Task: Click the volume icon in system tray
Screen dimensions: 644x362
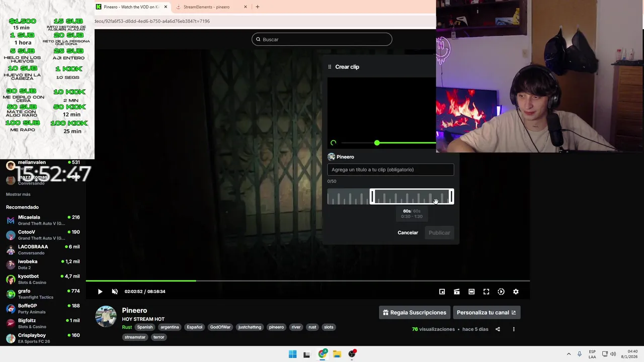Action: (613, 354)
